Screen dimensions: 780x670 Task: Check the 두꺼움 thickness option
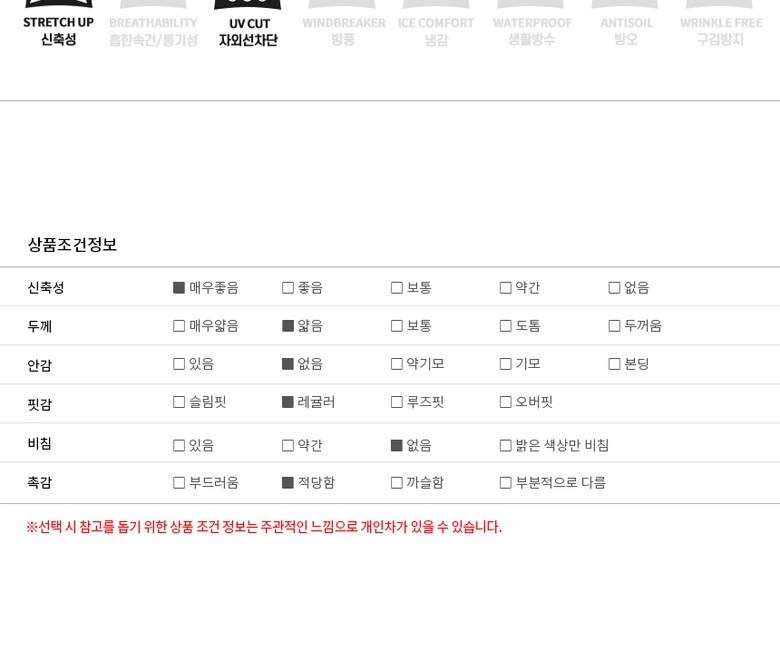[615, 326]
